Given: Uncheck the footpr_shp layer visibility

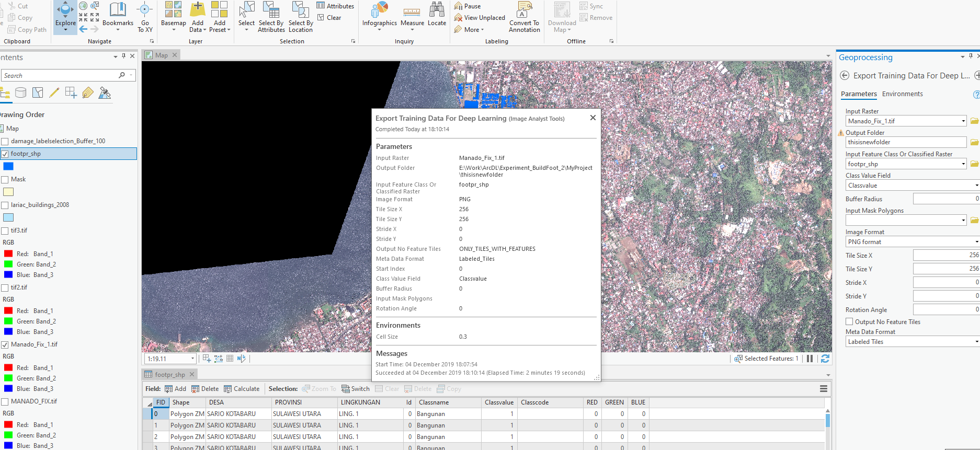Looking at the screenshot, I should [x=5, y=154].
